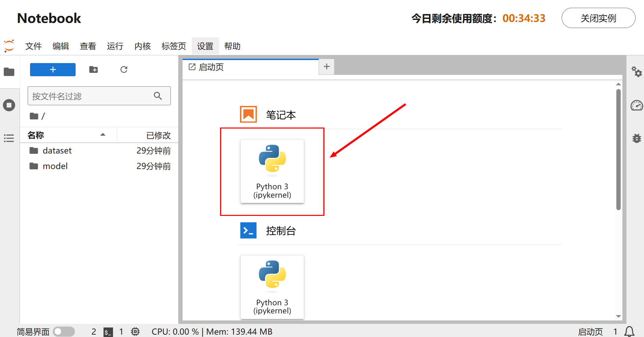The image size is (644, 337).
Task: Open the property inspector gears icon
Action: [x=637, y=72]
